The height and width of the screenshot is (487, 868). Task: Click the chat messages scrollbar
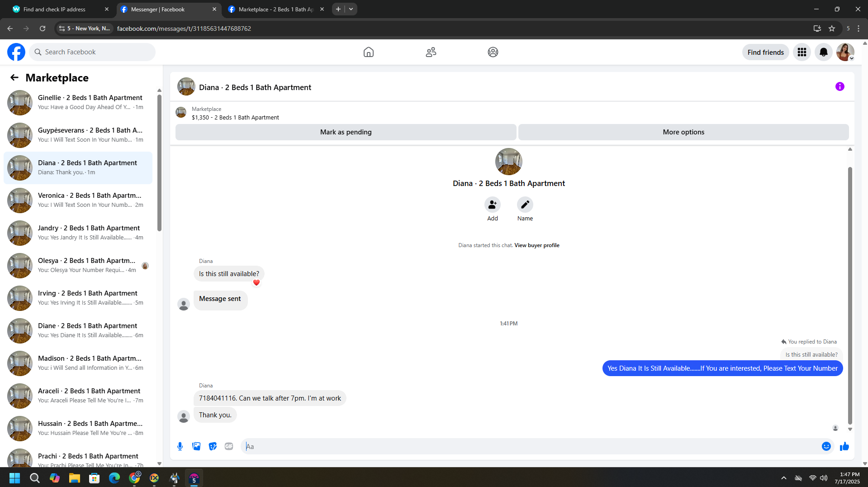(850, 295)
